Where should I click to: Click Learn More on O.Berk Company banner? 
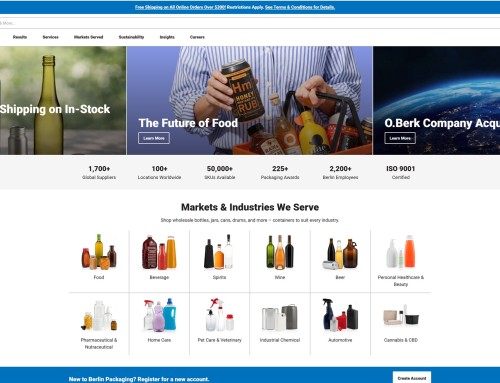(400, 138)
